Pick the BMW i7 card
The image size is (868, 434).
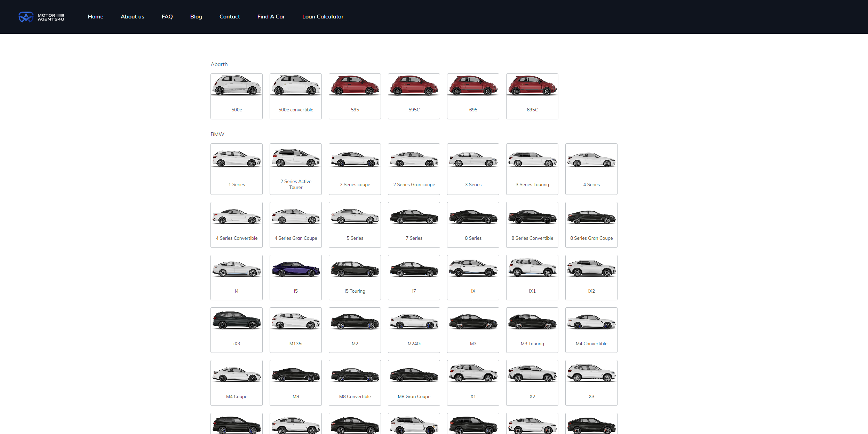(x=414, y=277)
